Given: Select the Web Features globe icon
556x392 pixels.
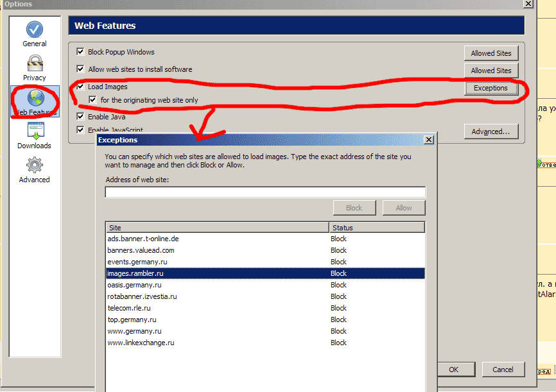Looking at the screenshot, I should click(x=35, y=98).
